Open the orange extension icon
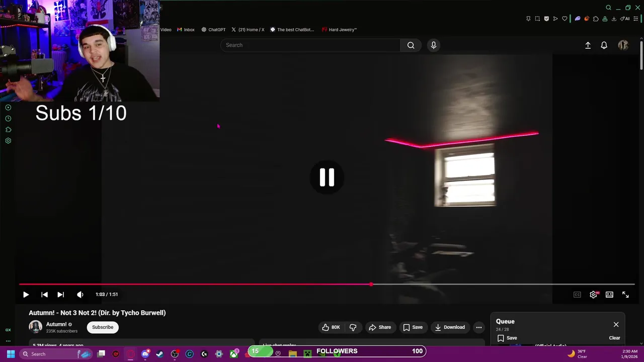 point(587,19)
